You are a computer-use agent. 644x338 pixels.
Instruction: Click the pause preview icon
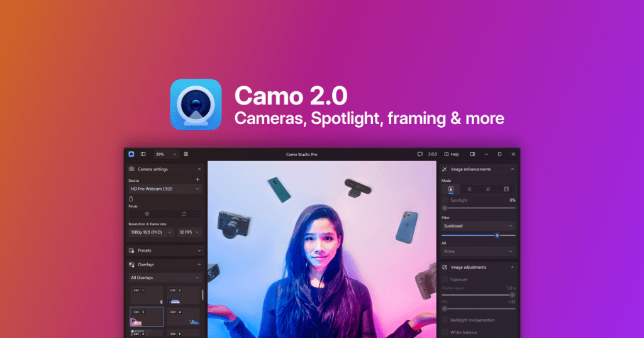click(x=186, y=154)
